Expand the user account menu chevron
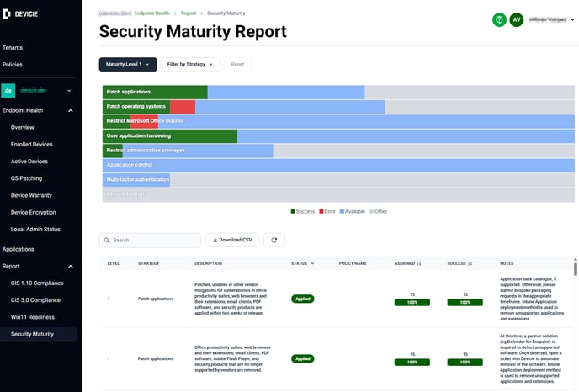The height and width of the screenshot is (392, 579). click(x=573, y=20)
